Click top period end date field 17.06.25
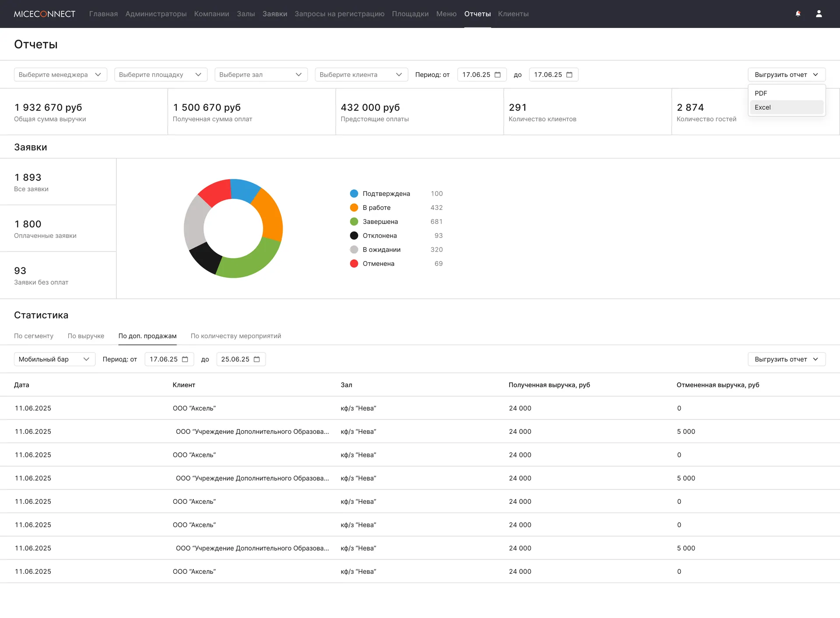The width and height of the screenshot is (840, 618). click(553, 75)
